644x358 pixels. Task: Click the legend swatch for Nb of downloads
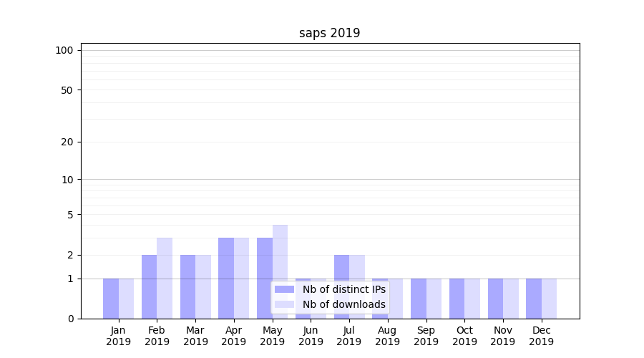point(284,304)
